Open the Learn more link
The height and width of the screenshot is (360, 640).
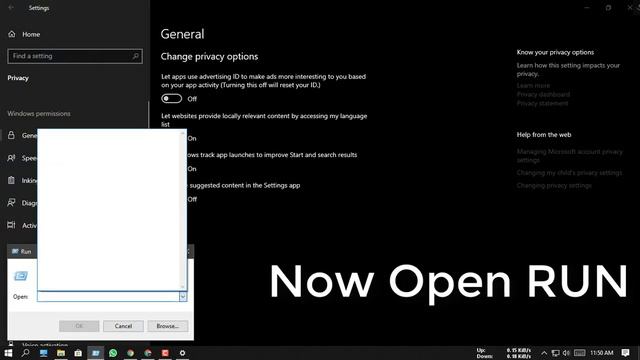(x=533, y=86)
